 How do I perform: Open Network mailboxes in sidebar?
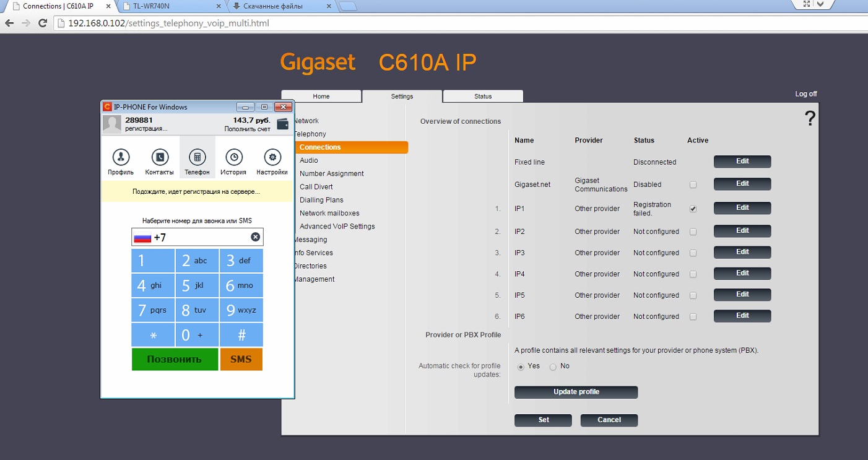[329, 213]
